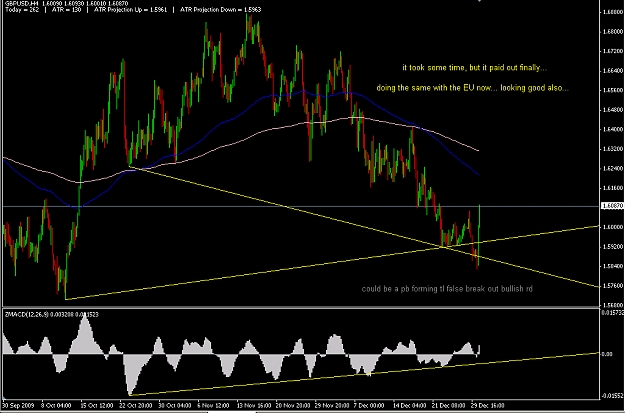This screenshot has width=625, height=413.
Task: Click the '29 Nov 20:00' date label
Action: click(332, 406)
